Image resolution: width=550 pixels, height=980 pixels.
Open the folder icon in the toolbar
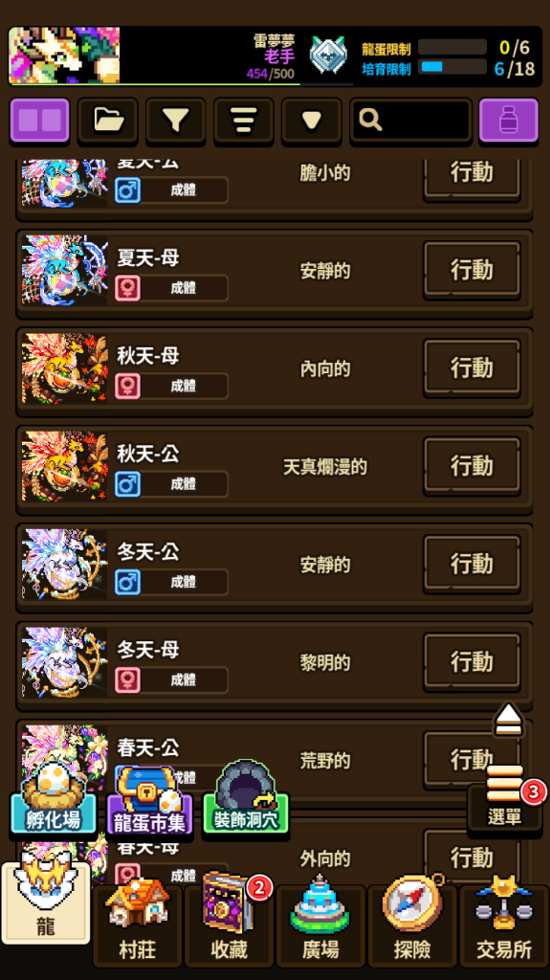[x=108, y=120]
